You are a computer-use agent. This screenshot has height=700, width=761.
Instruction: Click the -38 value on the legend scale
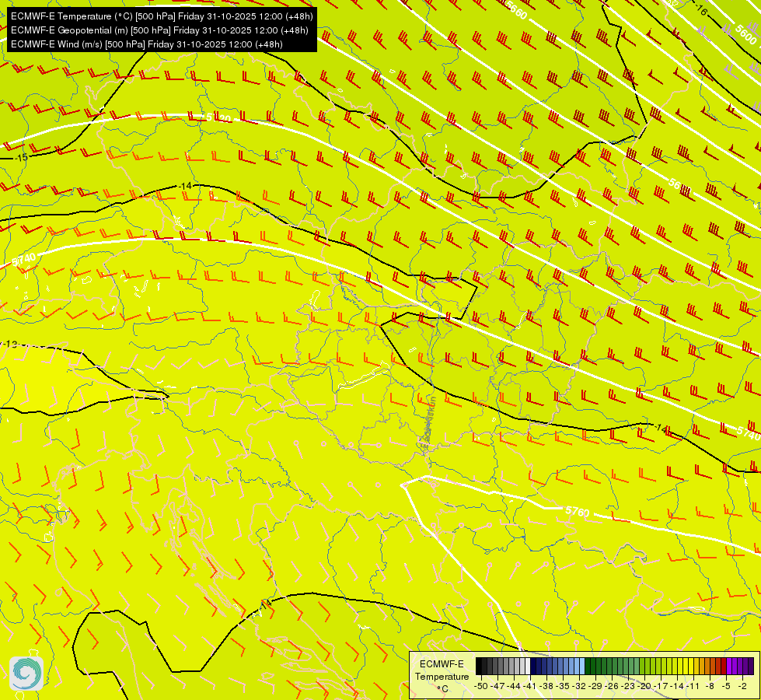point(546,686)
